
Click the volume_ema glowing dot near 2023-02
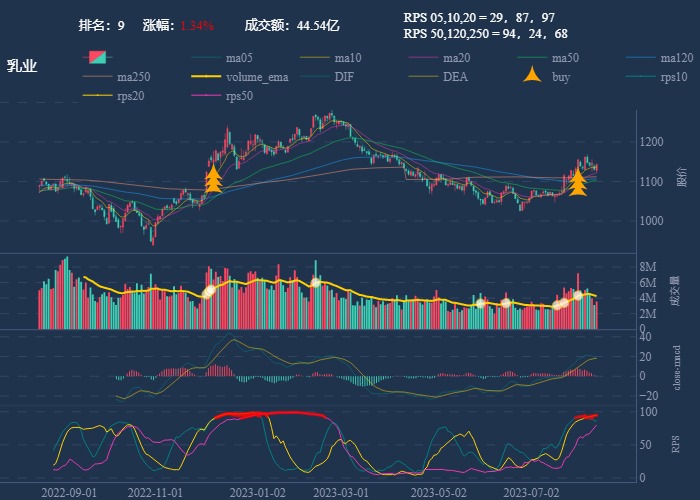[315, 282]
